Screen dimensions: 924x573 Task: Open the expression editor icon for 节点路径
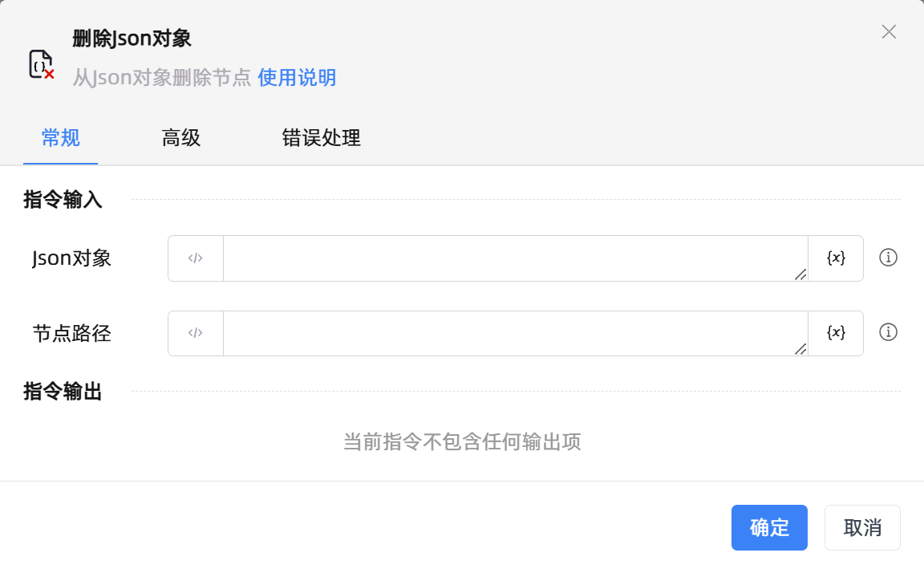coord(195,333)
